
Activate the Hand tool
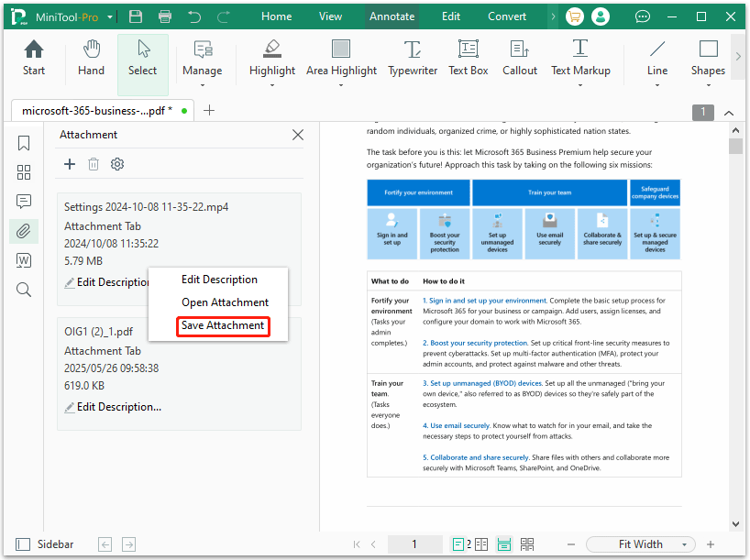click(x=91, y=58)
